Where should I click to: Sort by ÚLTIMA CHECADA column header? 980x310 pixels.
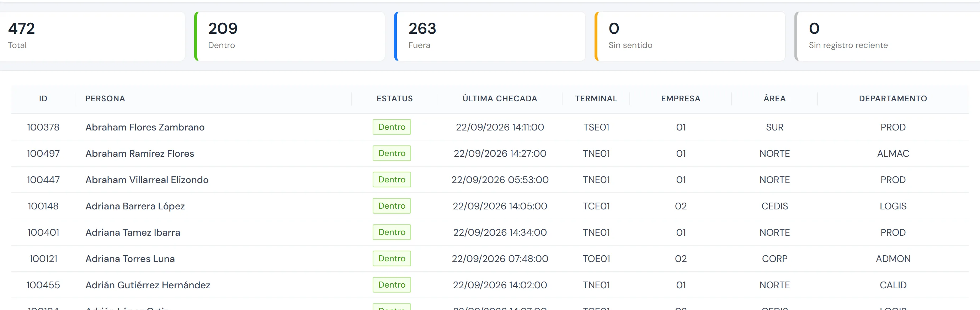point(500,98)
